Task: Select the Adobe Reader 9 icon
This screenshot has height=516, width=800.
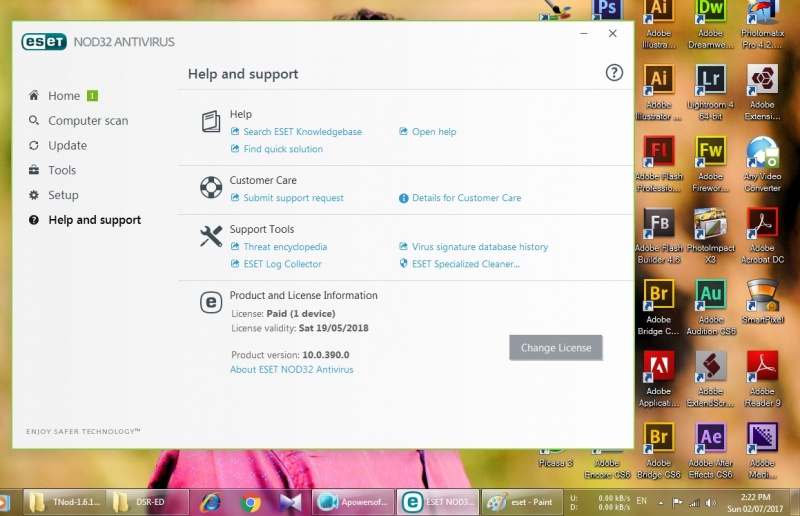Action: 762,379
